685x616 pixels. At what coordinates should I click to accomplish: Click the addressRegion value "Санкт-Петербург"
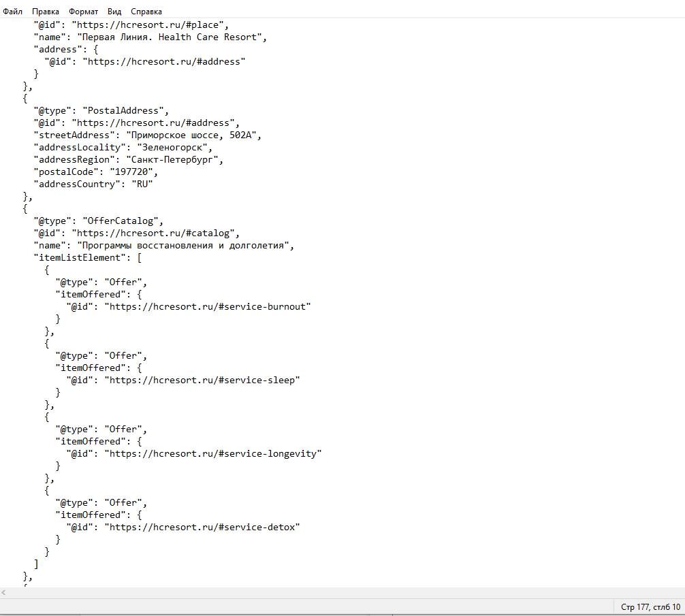(x=172, y=159)
